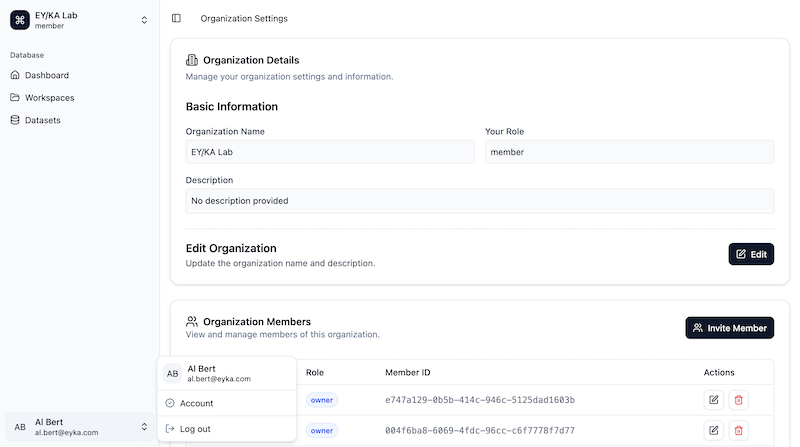800x447 pixels.
Task: Click the AB avatar in bottom sidebar
Action: [20, 427]
